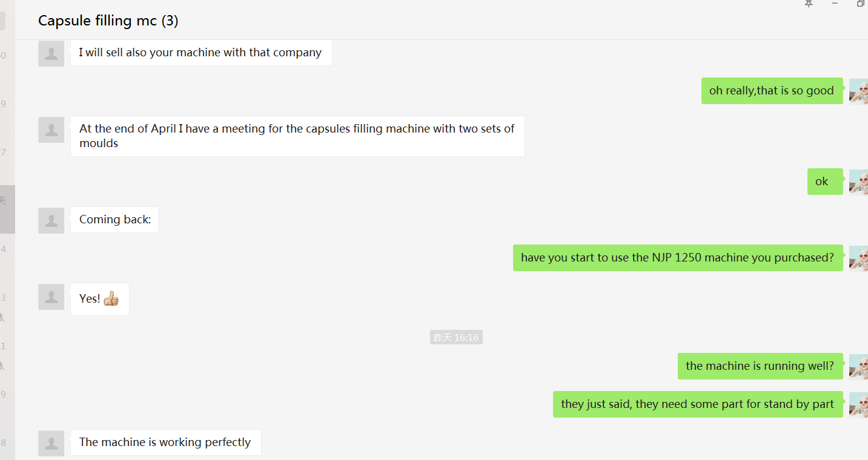
Task: Click sender avatar beside 'Yes!' message
Action: (51, 297)
